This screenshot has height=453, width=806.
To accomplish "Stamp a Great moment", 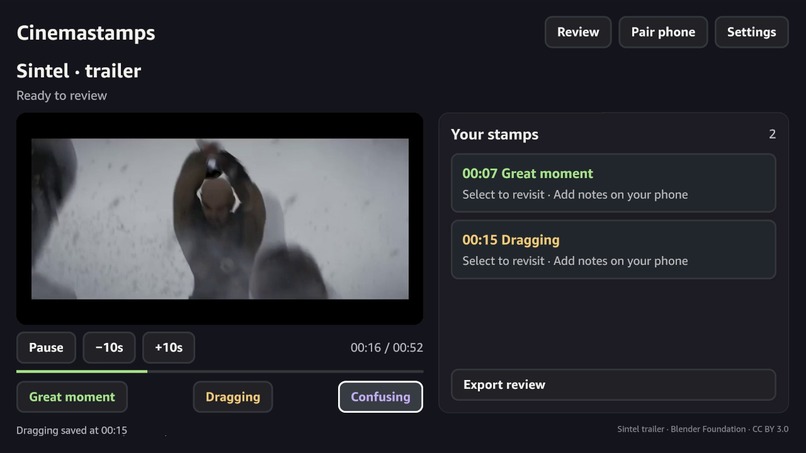I will coord(72,397).
